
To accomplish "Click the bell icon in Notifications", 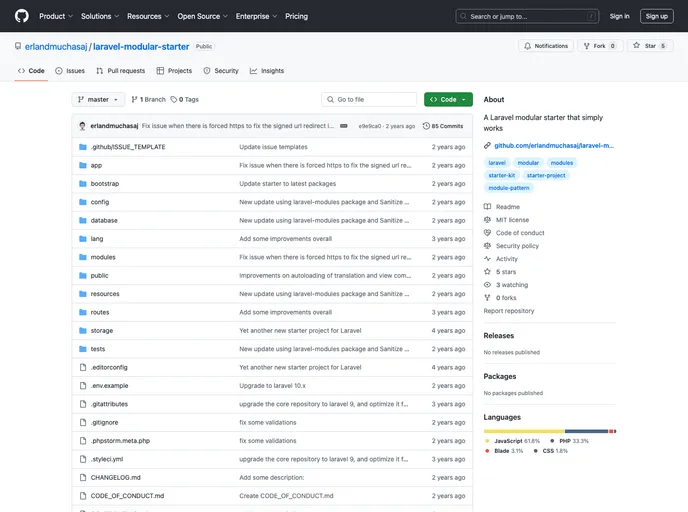I will (527, 46).
